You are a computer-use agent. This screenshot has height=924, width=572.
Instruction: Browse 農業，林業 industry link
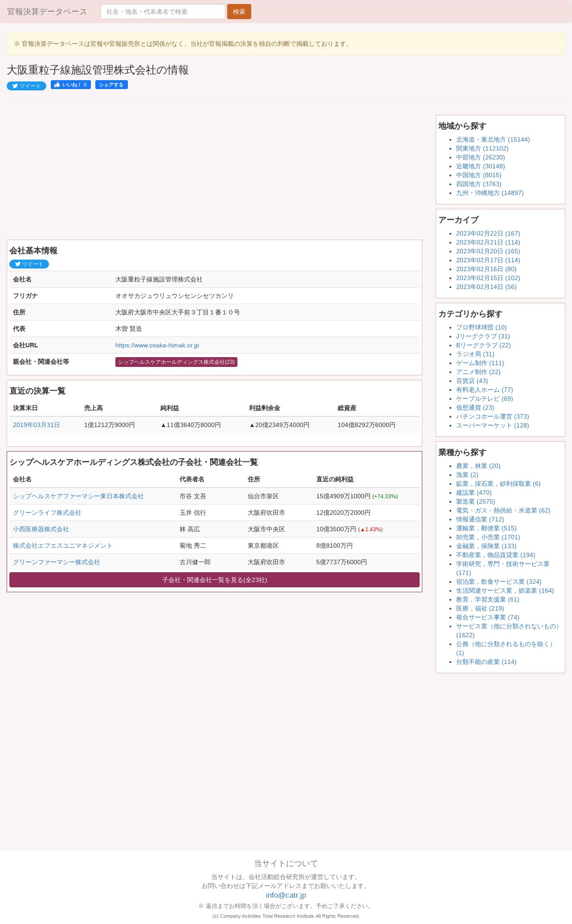tap(478, 466)
